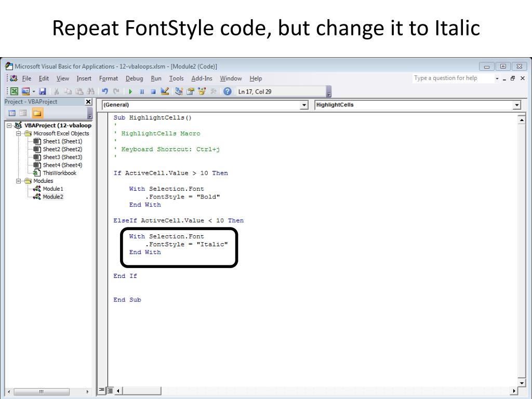Image resolution: width=532 pixels, height=399 pixels.
Task: Open the File menu
Action: point(26,78)
